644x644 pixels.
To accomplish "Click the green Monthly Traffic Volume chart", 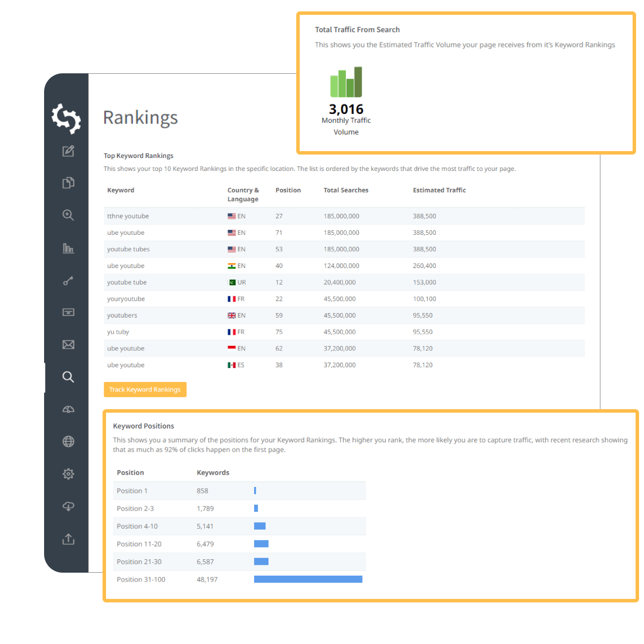I will click(346, 82).
